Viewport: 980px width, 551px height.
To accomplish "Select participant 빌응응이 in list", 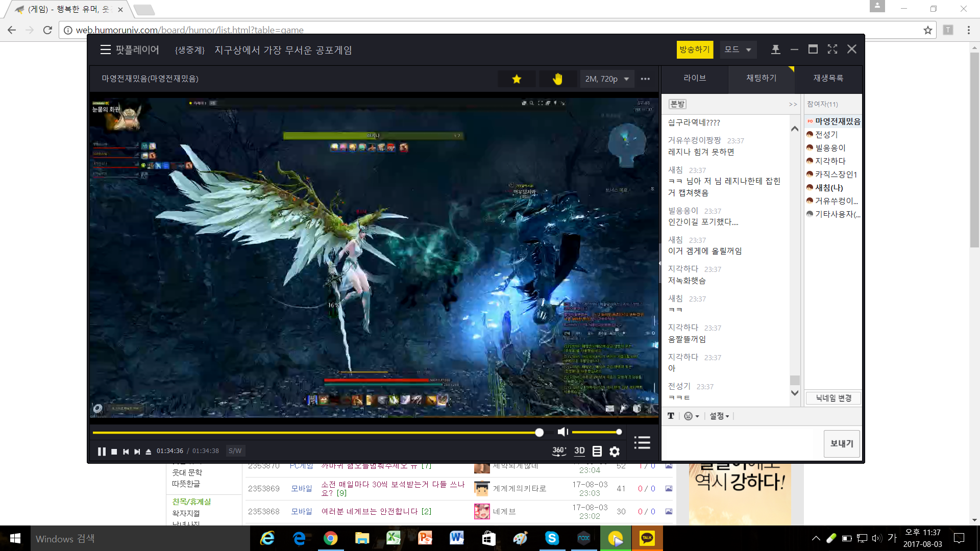I will coord(826,148).
